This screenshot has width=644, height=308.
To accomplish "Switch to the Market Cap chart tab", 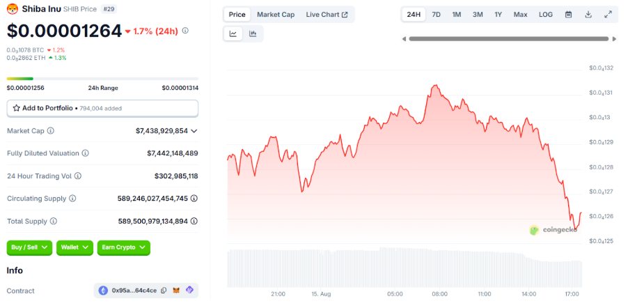I will (276, 15).
